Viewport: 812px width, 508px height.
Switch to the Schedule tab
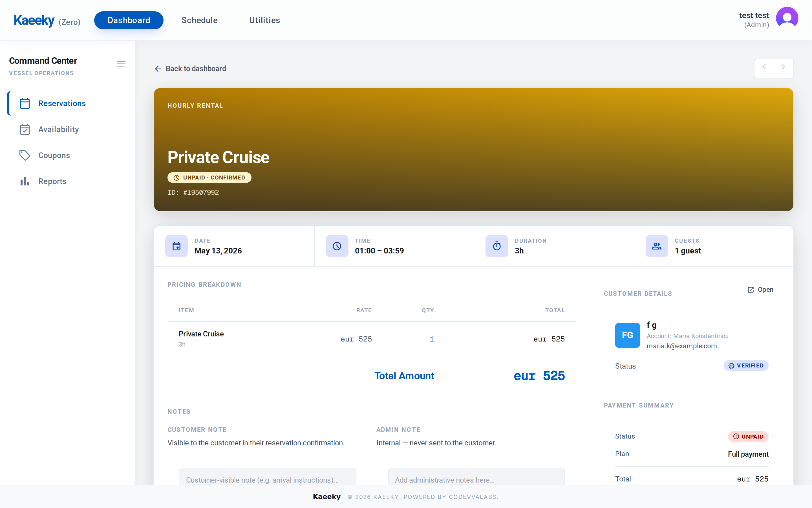199,20
